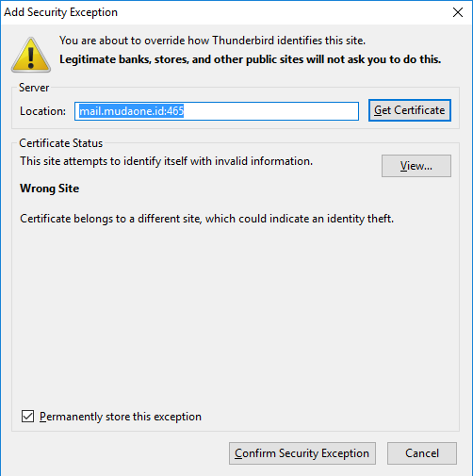
Task: Click the 'Location:' label
Action: [x=42, y=111]
